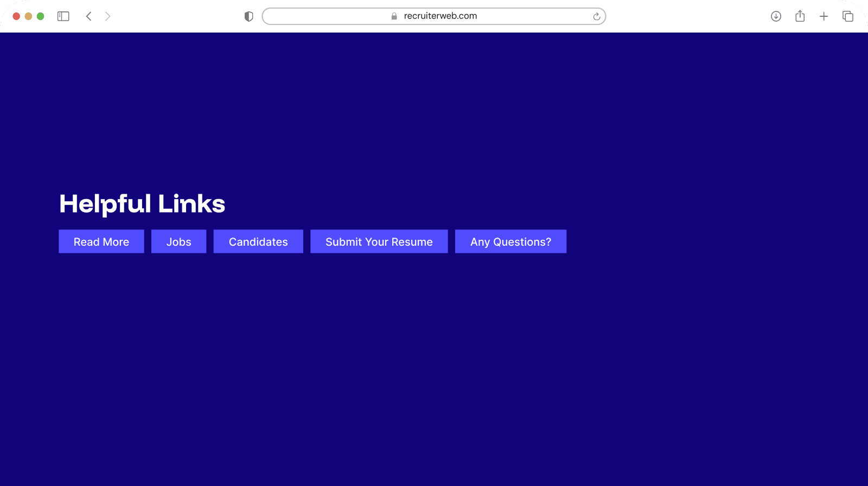The image size is (868, 486).
Task: Minimize the browser window
Action: (x=28, y=16)
